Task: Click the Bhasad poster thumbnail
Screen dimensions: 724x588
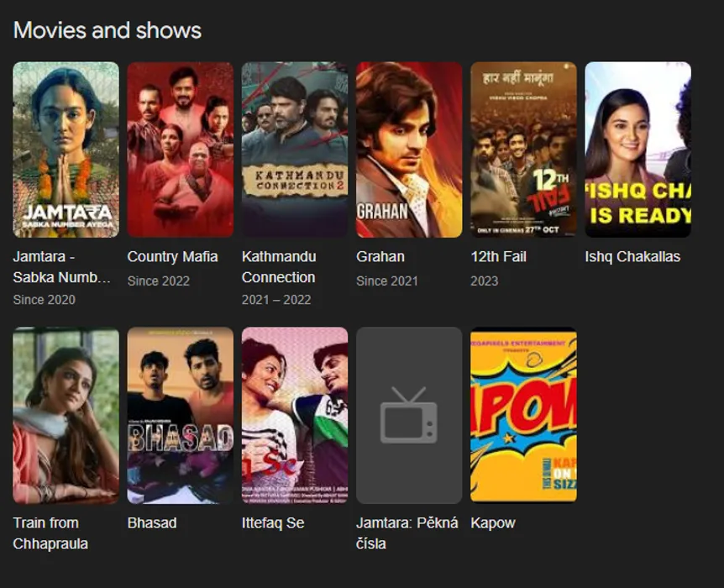Action: point(180,415)
